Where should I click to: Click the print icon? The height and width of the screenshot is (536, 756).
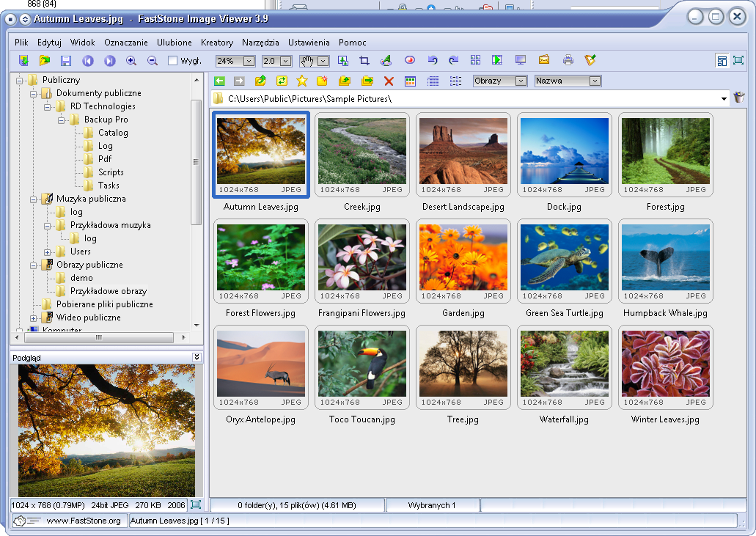click(x=568, y=60)
